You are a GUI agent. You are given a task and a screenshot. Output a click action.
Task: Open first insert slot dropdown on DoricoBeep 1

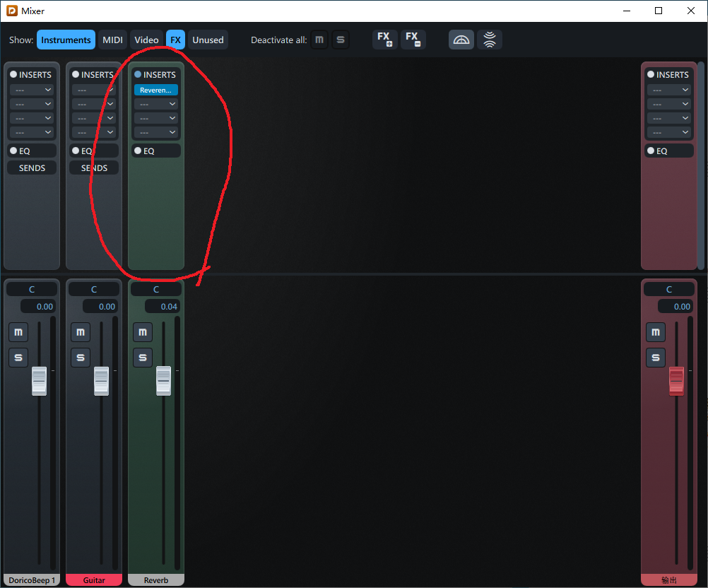pyautogui.click(x=32, y=90)
